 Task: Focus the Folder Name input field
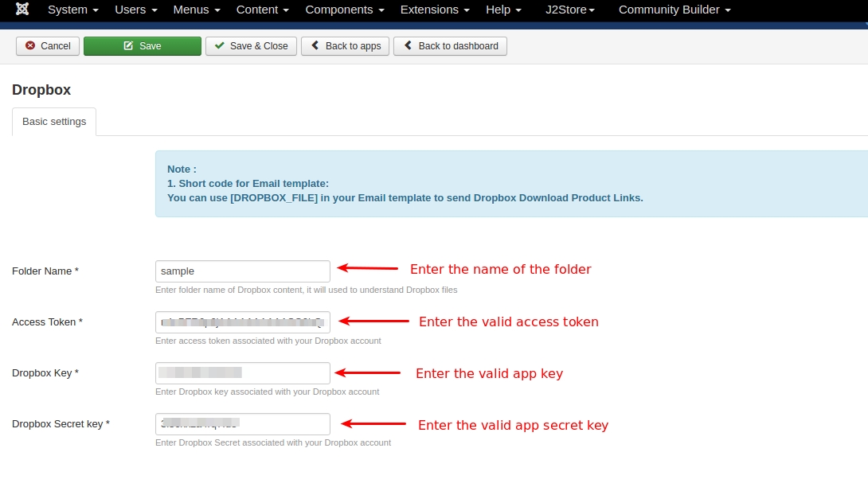[x=242, y=271]
